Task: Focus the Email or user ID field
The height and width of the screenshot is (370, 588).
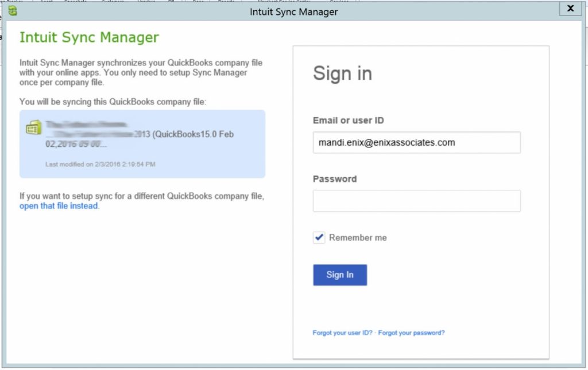Action: [x=417, y=142]
